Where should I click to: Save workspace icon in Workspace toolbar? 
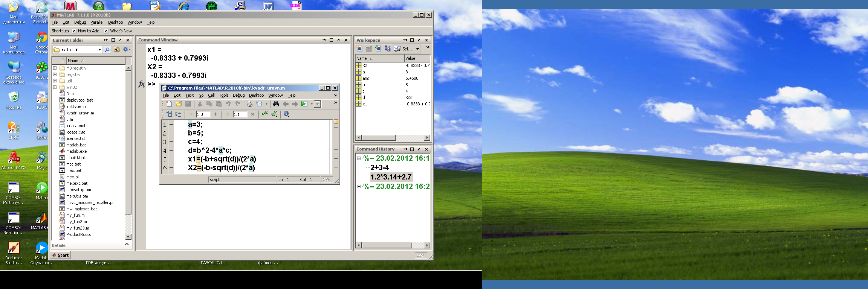[387, 49]
